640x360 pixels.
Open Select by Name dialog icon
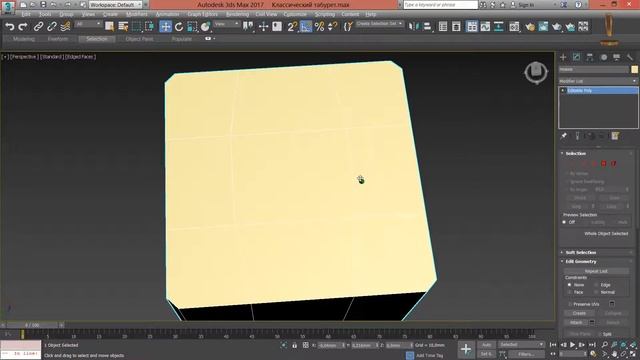(123, 27)
